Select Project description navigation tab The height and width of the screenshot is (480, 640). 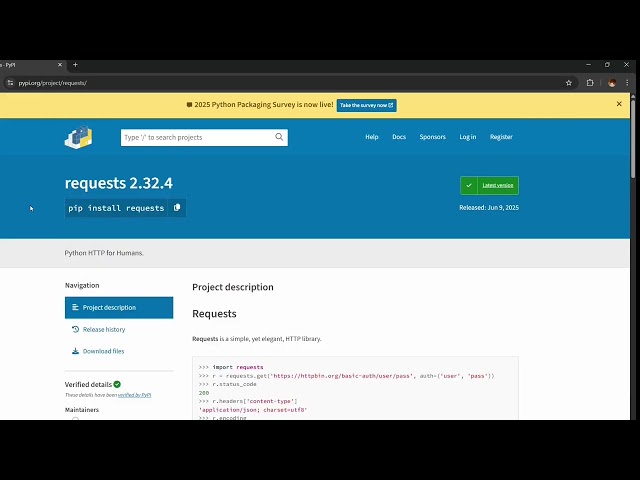tap(119, 307)
